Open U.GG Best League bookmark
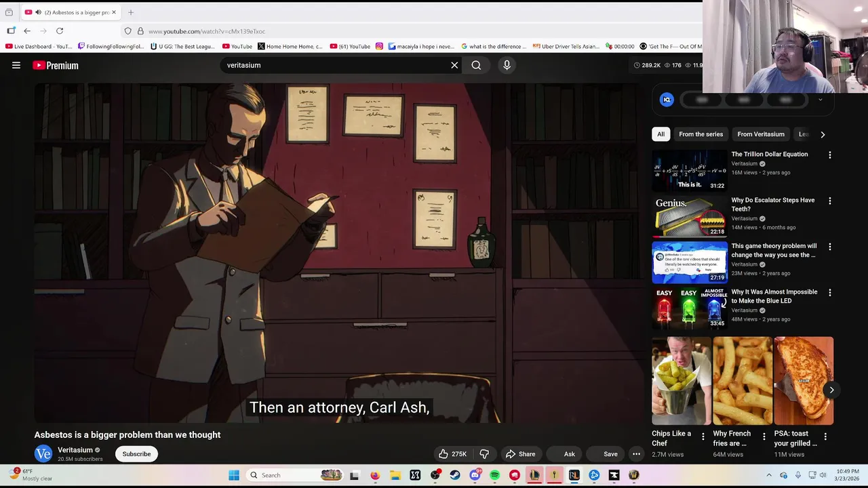 click(x=182, y=47)
